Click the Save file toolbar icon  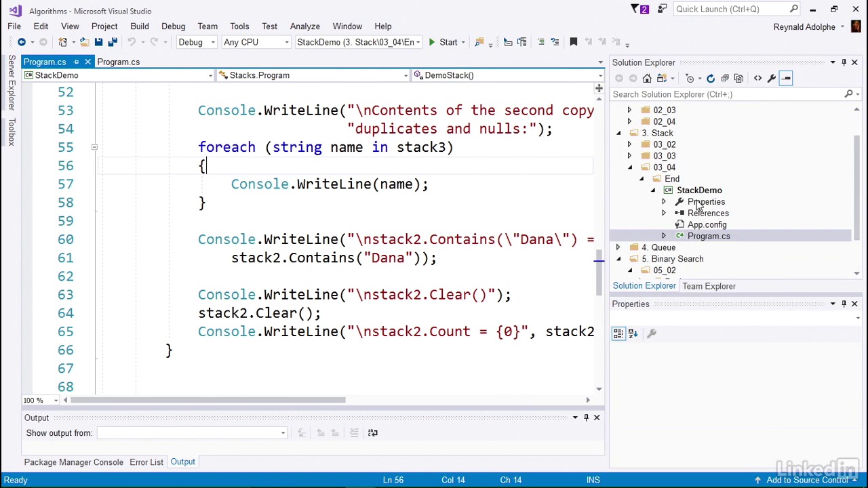tap(98, 42)
